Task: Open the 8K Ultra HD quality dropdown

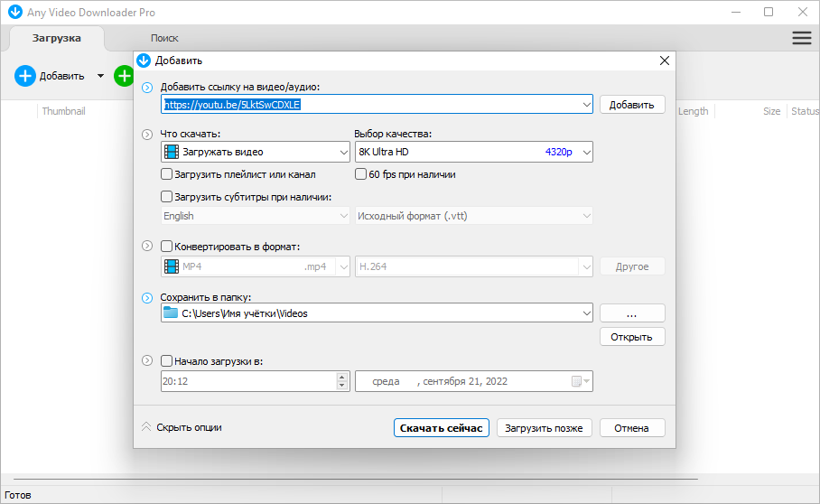Action: click(474, 152)
